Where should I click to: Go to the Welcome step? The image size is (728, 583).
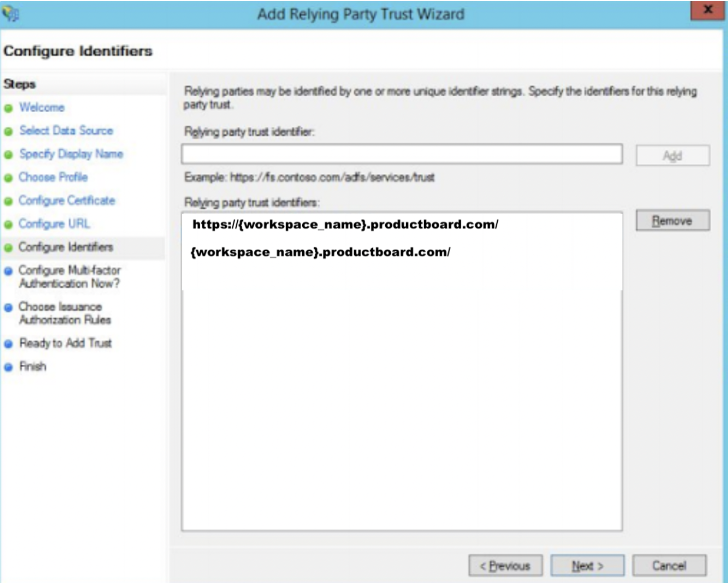42,108
